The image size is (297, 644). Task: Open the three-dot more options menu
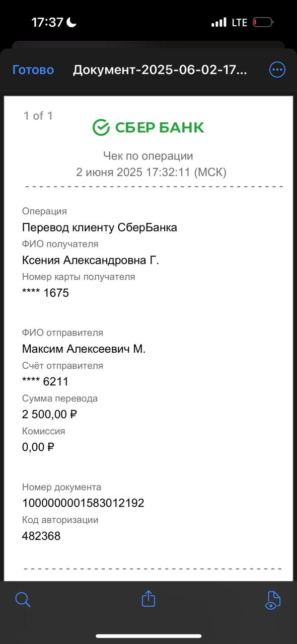[x=277, y=70]
